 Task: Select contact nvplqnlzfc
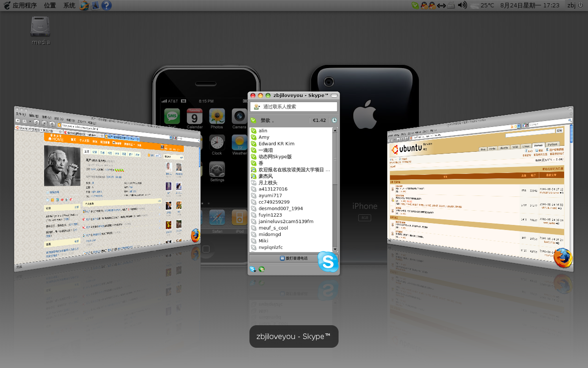(291, 247)
